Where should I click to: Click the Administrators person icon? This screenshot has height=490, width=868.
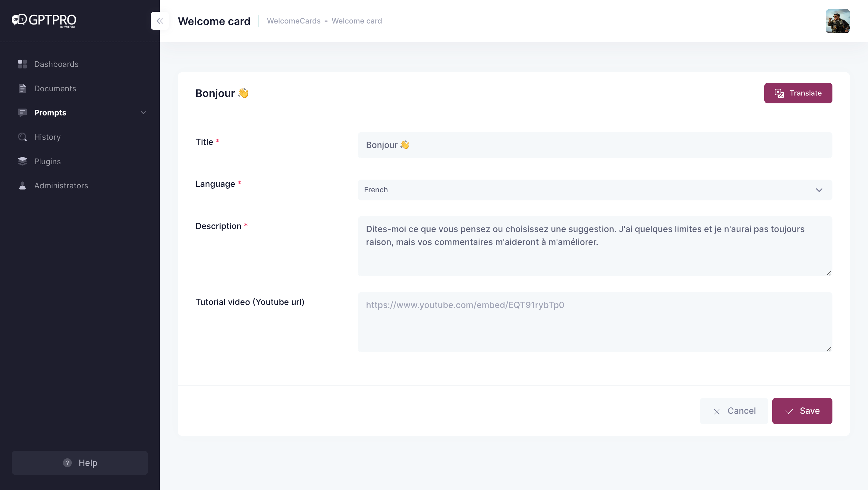(x=22, y=186)
